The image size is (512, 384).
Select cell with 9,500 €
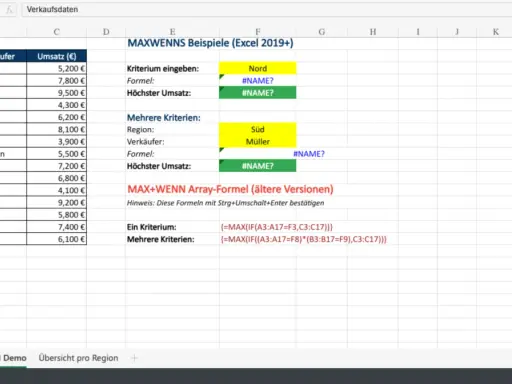point(57,93)
